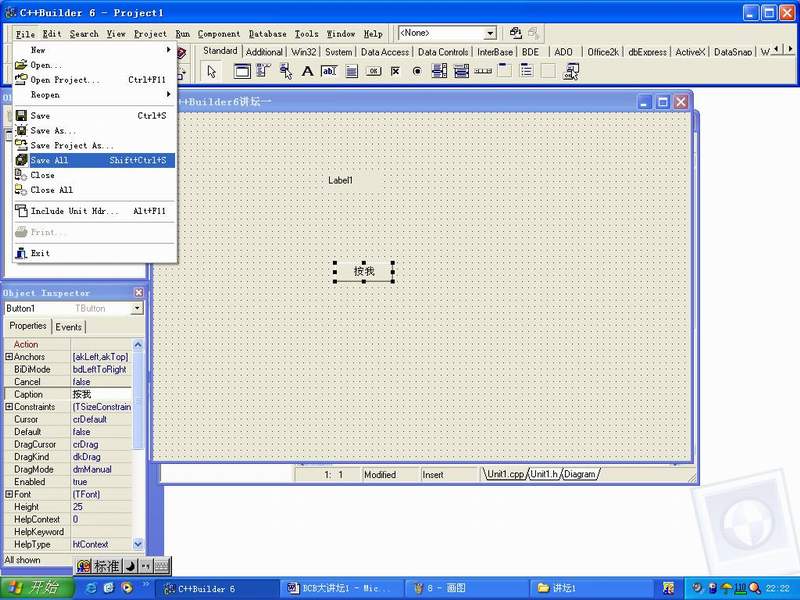Choose the GroupBox component icon

point(505,71)
